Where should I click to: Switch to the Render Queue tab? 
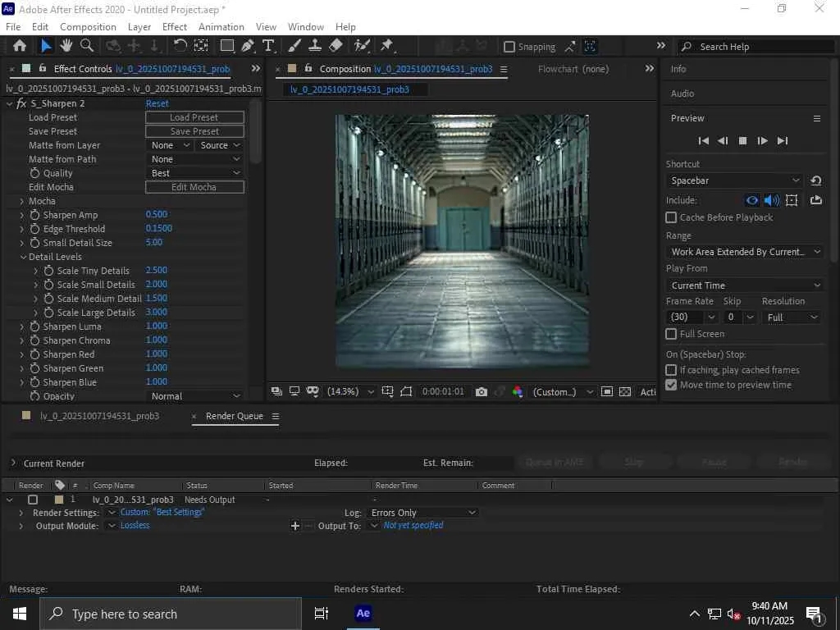tap(234, 416)
